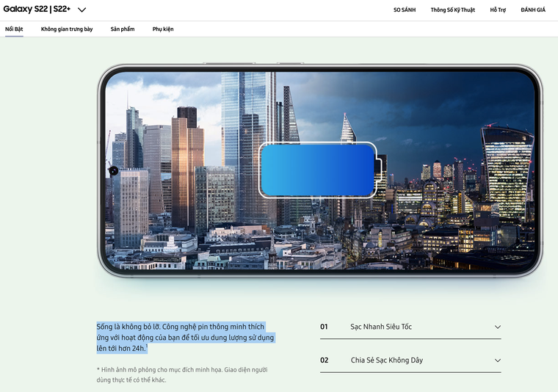Go to Thông Số Kỹ Thuật page

(452, 10)
